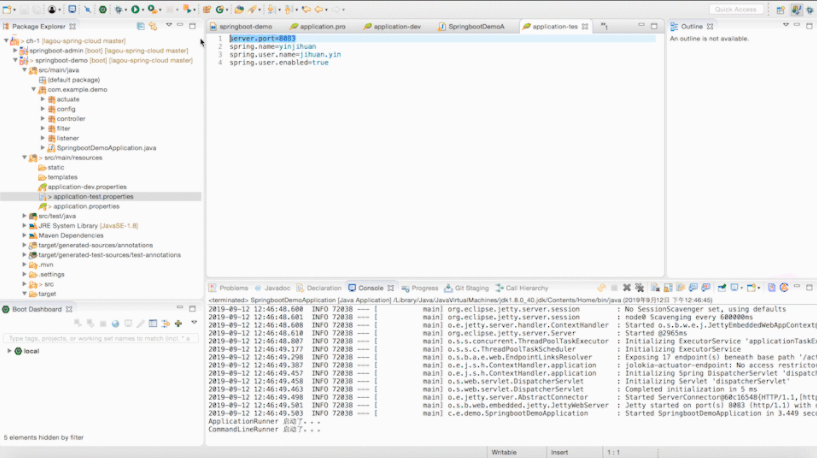Open the Progress tab
The height and width of the screenshot is (458, 817).
click(x=420, y=288)
